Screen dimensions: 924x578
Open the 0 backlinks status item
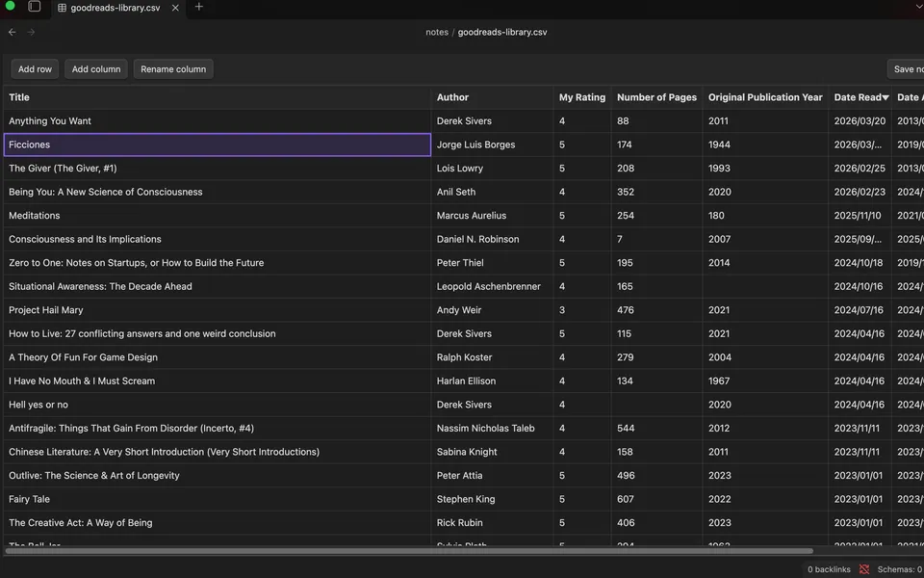tap(829, 569)
